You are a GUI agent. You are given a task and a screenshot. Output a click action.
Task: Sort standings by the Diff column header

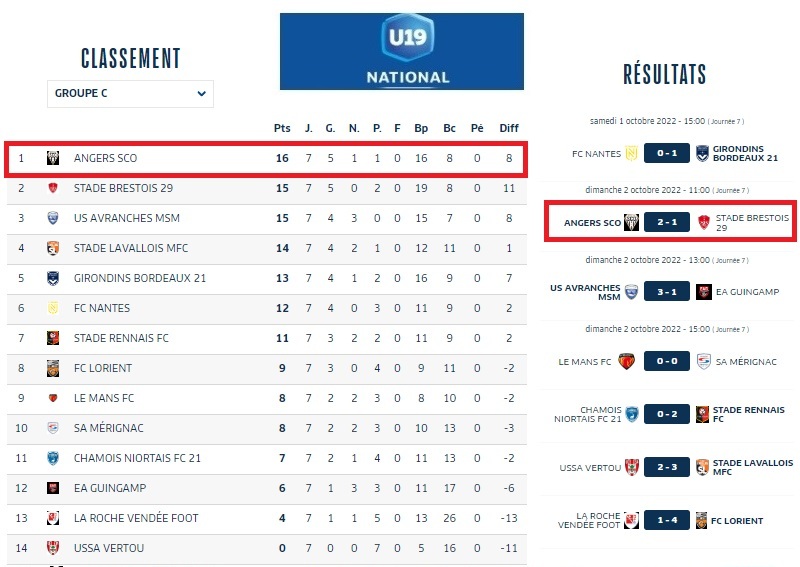pyautogui.click(x=509, y=128)
